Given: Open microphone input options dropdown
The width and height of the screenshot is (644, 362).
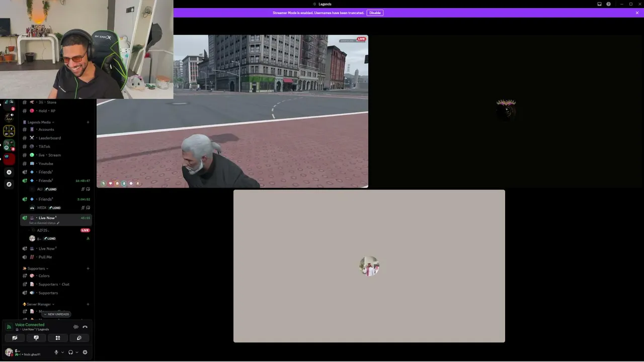Looking at the screenshot, I should coord(62,352).
